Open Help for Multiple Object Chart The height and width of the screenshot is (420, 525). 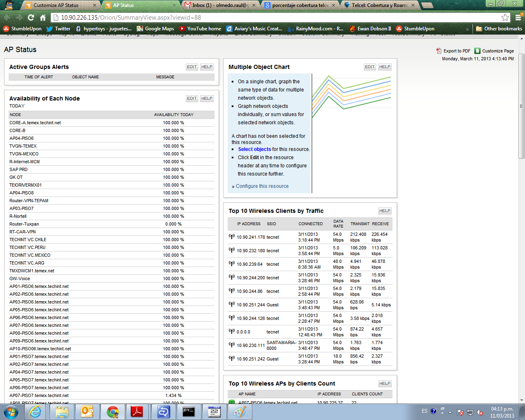(x=385, y=67)
